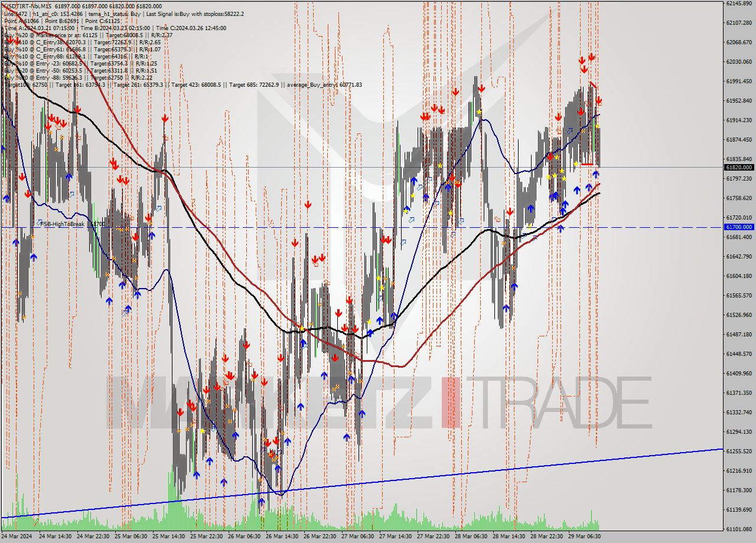The height and width of the screenshot is (543, 756).
Task: Click 'Time B:2024.03.23 02:15:00' text
Action: tap(115, 28)
